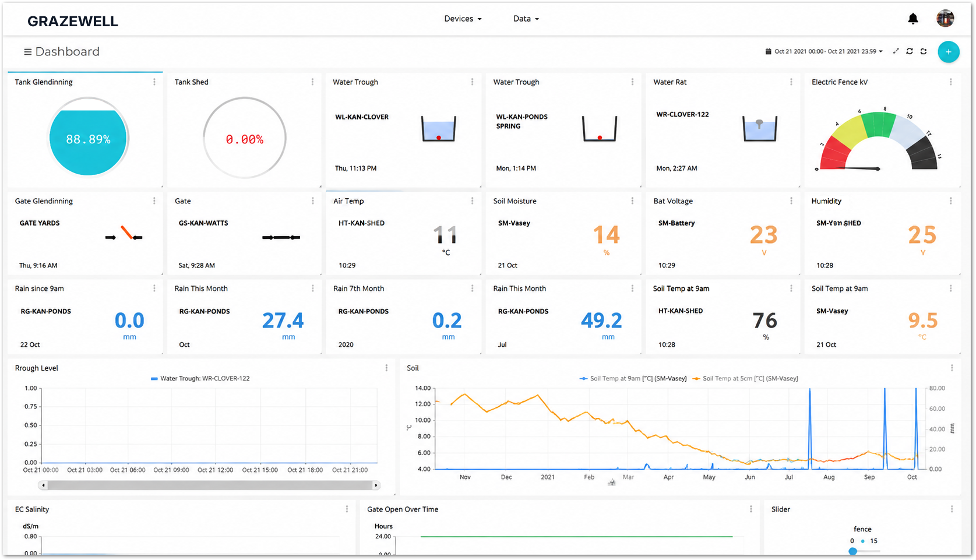This screenshot has width=976, height=560.
Task: Click the Soil Temp value 9.5
Action: (923, 320)
